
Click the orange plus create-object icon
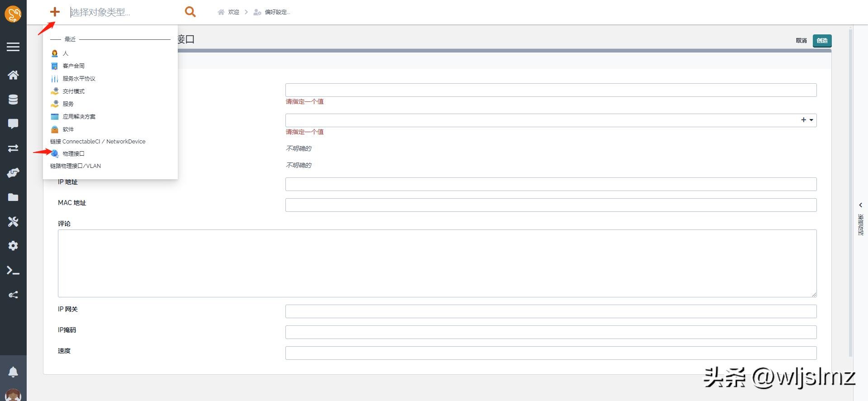point(55,12)
